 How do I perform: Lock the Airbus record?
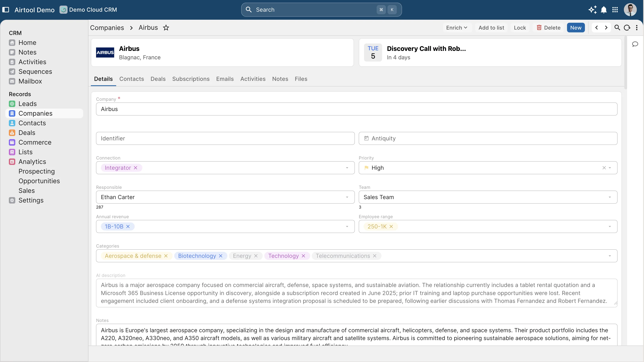click(x=520, y=28)
